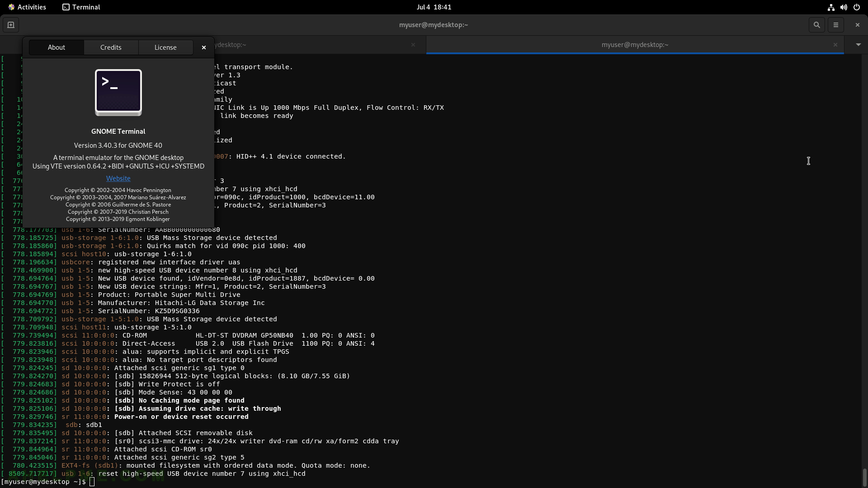Close the terminal window with the header X

coord(857,25)
